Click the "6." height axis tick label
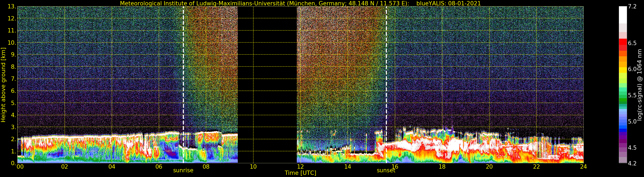 [14, 91]
